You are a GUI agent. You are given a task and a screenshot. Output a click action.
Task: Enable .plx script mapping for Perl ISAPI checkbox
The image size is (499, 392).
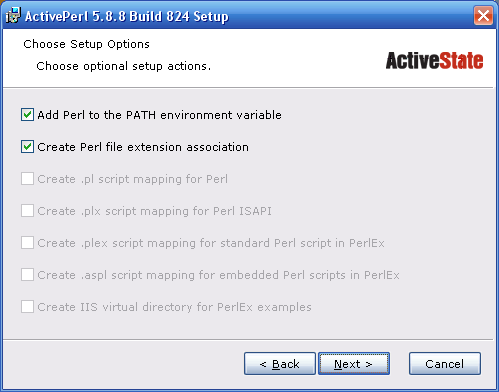coord(27,211)
